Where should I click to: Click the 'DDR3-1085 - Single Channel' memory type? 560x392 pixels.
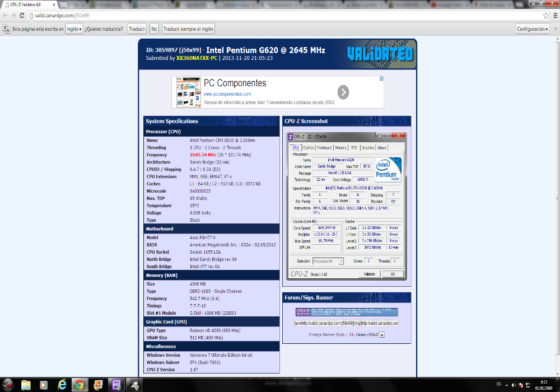(216, 291)
